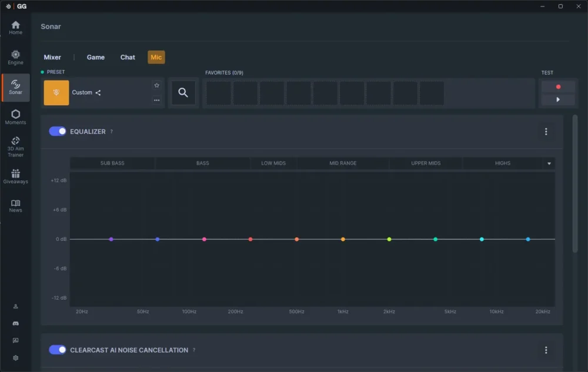The height and width of the screenshot is (372, 588).
Task: Open the Discord icon in sidebar
Action: [x=15, y=323]
